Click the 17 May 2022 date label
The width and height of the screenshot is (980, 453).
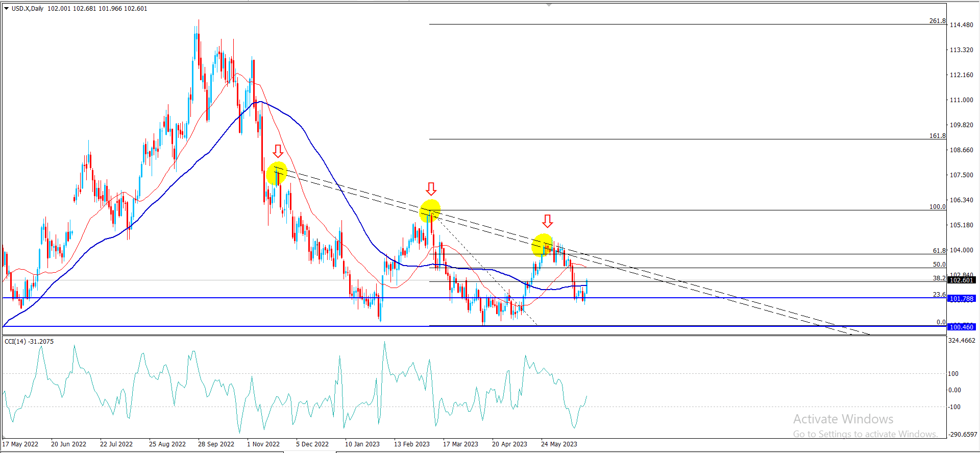[20, 444]
